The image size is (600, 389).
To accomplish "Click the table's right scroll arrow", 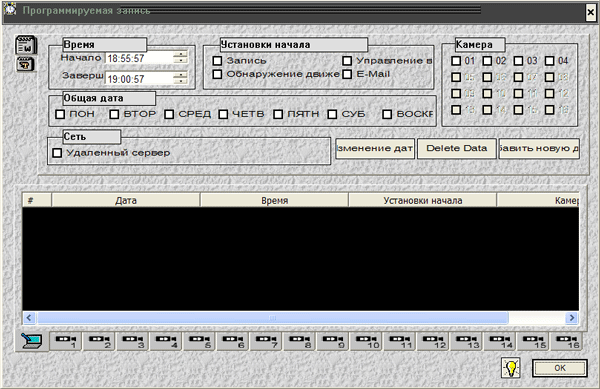I will click(x=572, y=317).
